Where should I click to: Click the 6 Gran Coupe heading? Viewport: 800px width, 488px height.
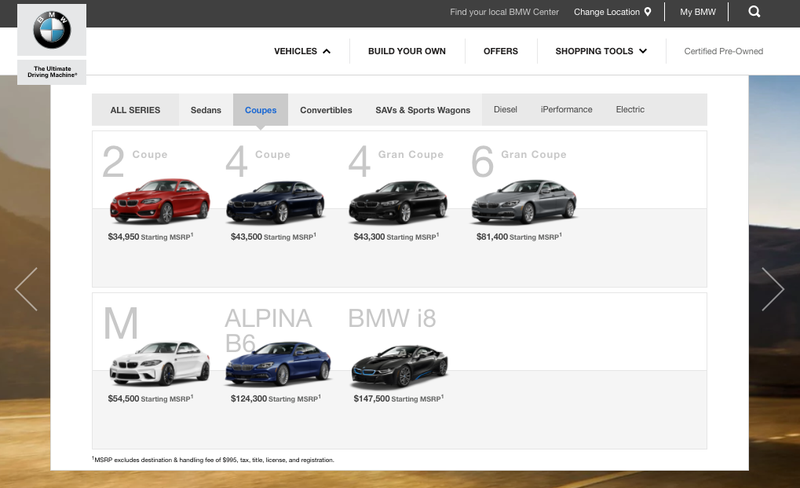point(519,161)
